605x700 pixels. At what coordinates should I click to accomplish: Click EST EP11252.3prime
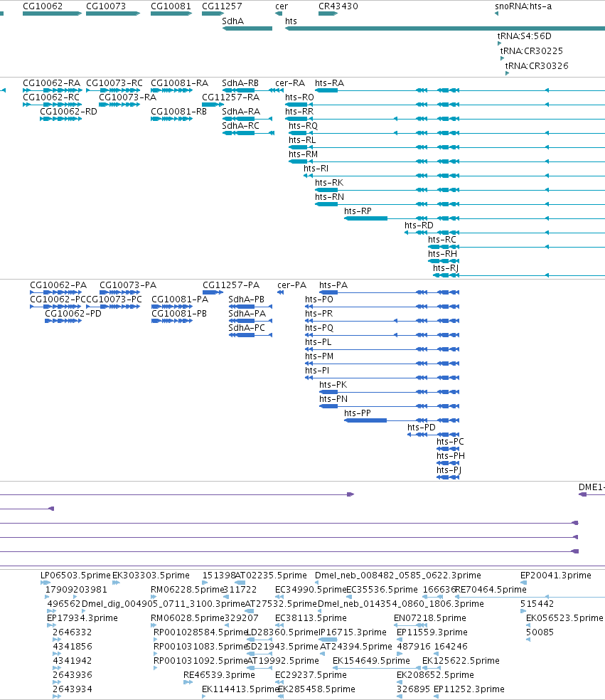coord(469,689)
